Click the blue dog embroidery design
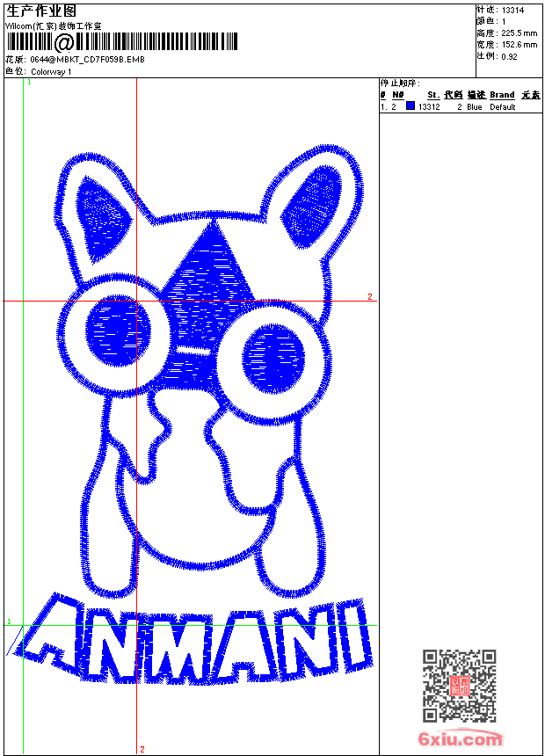Screen dimensions: 545x756 pos(210,370)
